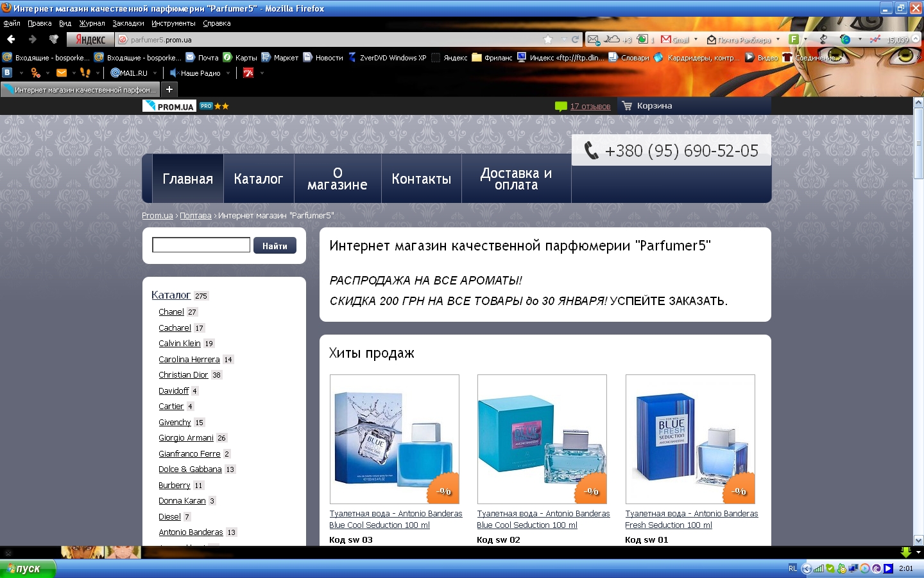This screenshot has width=924, height=578.
Task: Go to the Доставка и оплата page
Action: click(x=516, y=179)
